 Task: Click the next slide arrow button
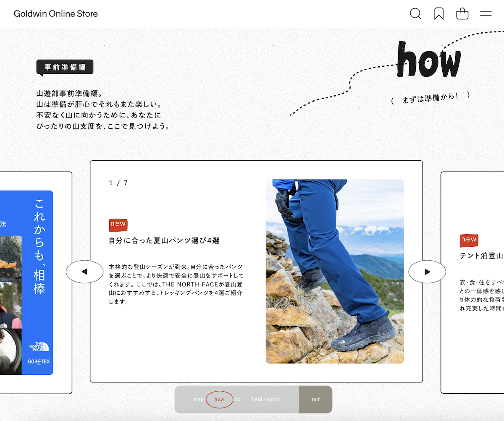click(x=427, y=272)
